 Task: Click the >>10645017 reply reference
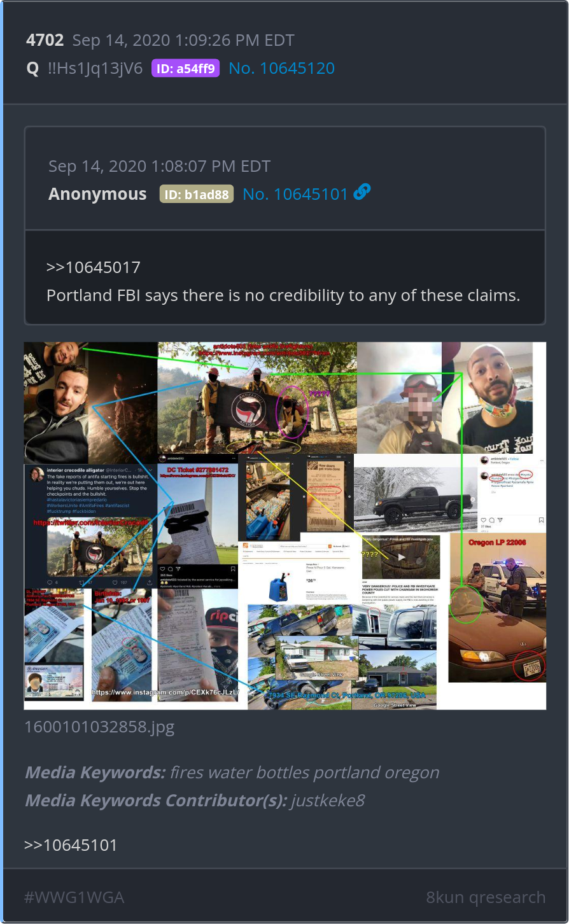coord(94,267)
